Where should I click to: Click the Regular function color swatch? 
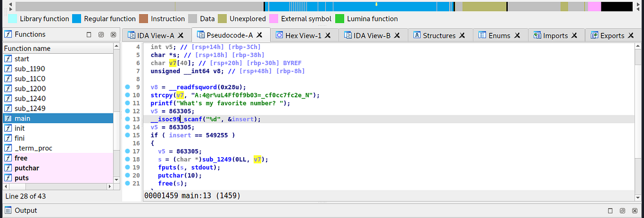click(x=77, y=19)
